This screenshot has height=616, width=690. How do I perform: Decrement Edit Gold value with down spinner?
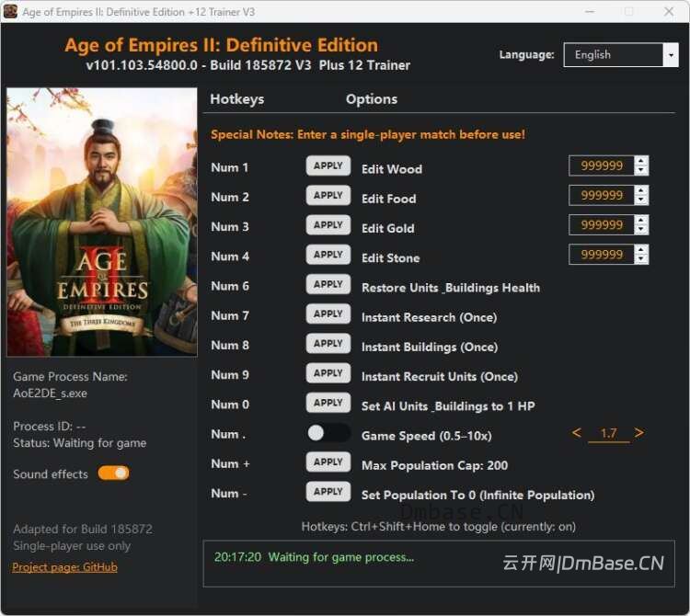tap(641, 230)
